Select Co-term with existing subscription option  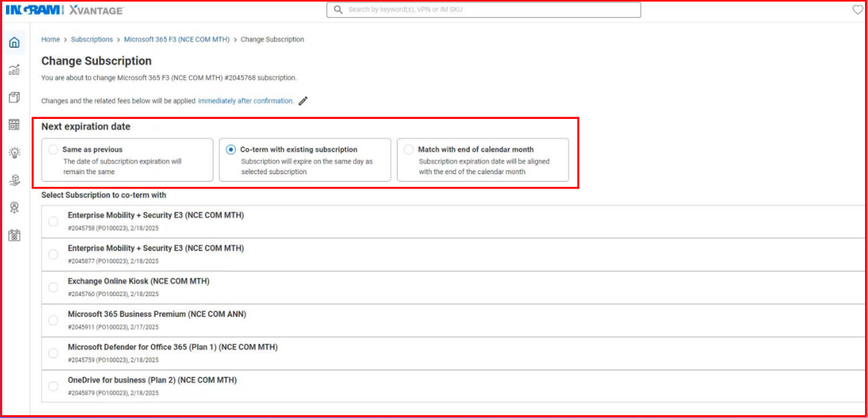(231, 150)
